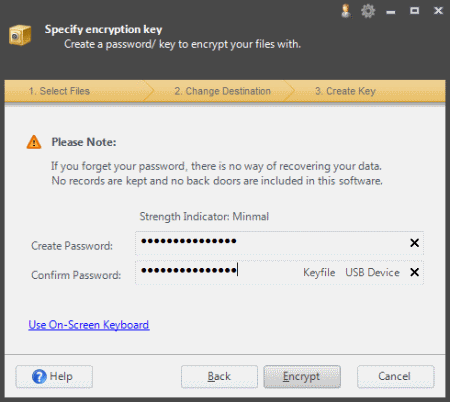450x402 pixels.
Task: Go to step 1. Select Files
Action: coord(59,91)
